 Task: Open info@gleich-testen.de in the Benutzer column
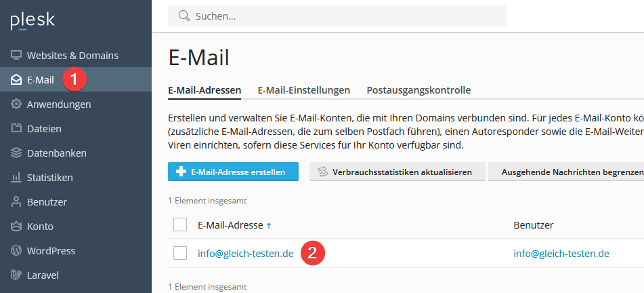(561, 254)
